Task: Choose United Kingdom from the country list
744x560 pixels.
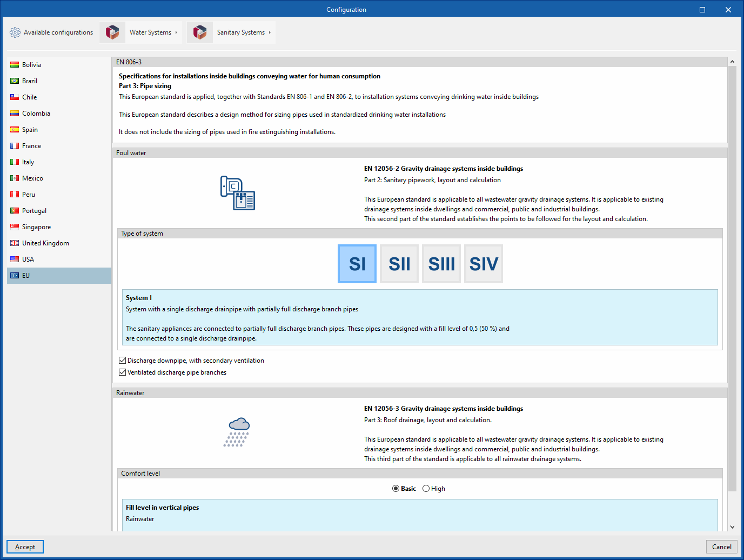Action: click(x=45, y=243)
